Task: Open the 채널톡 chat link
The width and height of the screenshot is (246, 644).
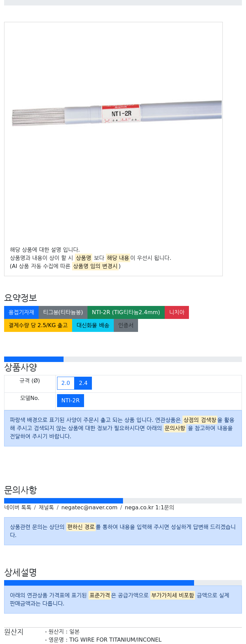Action: click(46, 508)
